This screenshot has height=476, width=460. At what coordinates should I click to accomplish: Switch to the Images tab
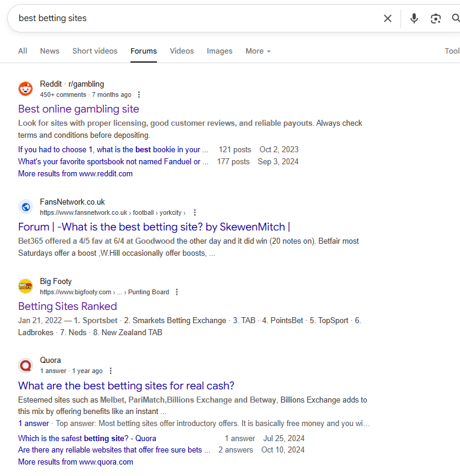tap(219, 51)
